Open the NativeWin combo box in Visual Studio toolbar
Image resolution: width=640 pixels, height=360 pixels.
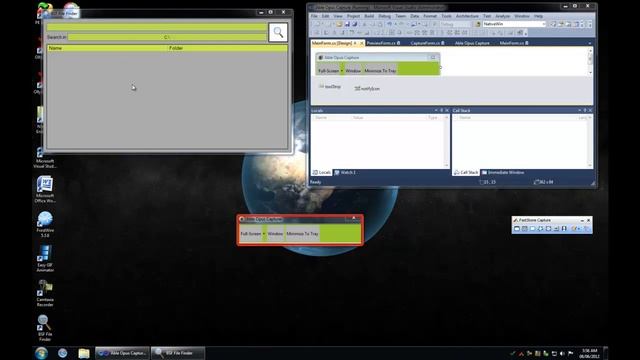click(x=514, y=24)
